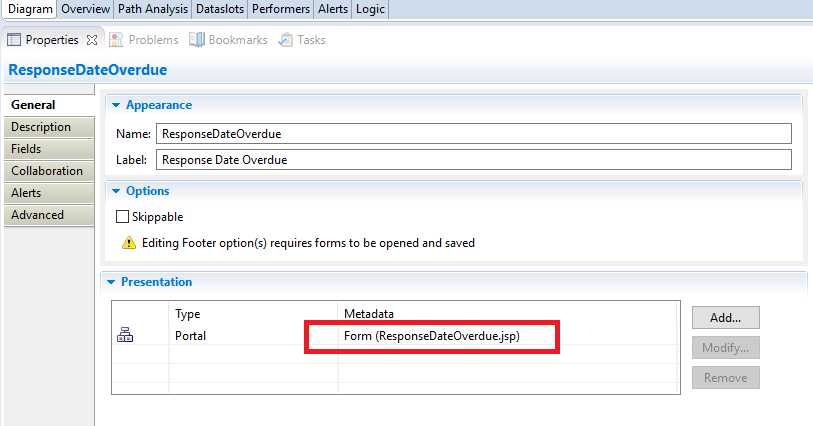The width and height of the screenshot is (813, 426).
Task: Open the Performers tab
Action: (281, 9)
